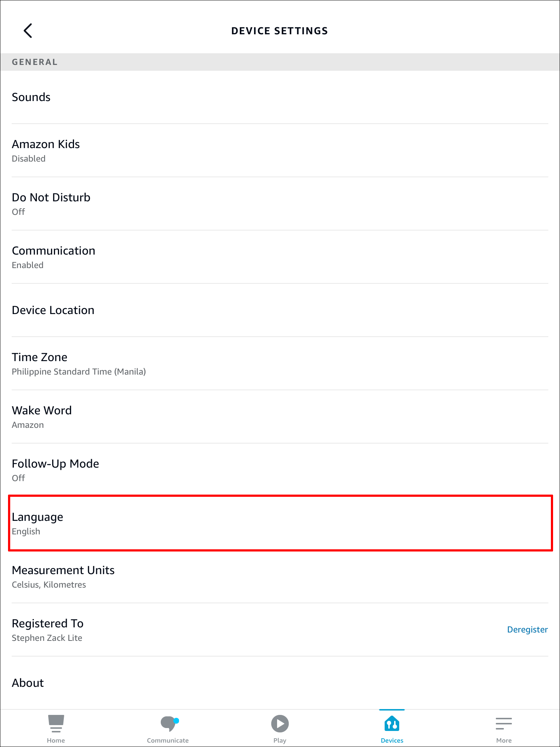Image resolution: width=560 pixels, height=747 pixels.
Task: Open the Communicate speech bubble icon
Action: [168, 724]
